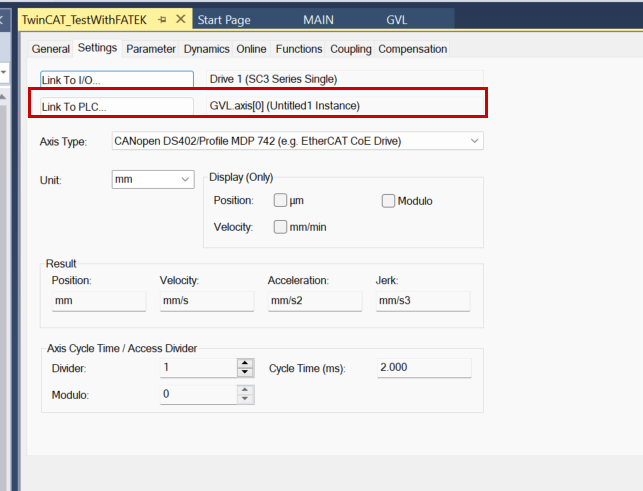Check the mm/min velocity checkbox
Screen dimensions: 643x491
click(280, 227)
